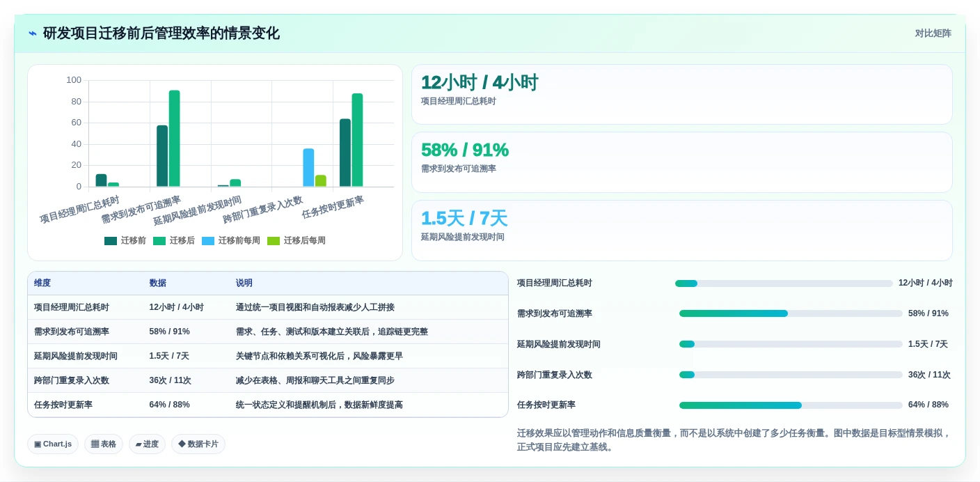Toggle the 迁移后每周 legend item

click(x=297, y=241)
